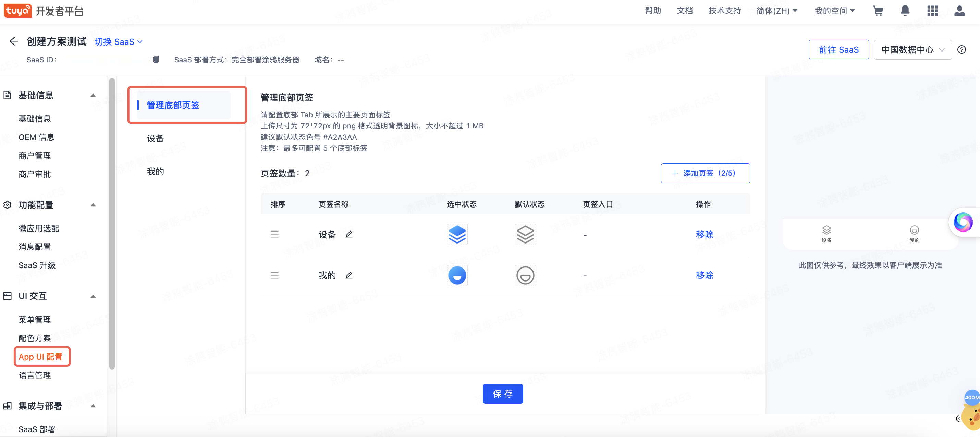Edit the 设备 tab name pencil icon

[x=348, y=235]
